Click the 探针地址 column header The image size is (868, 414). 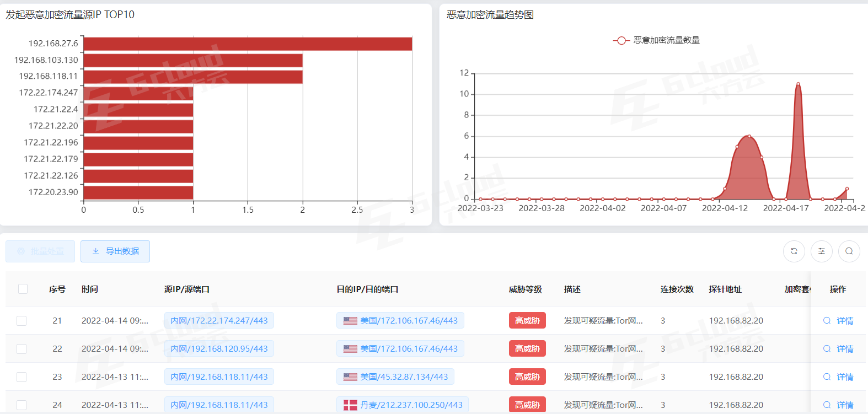(725, 289)
